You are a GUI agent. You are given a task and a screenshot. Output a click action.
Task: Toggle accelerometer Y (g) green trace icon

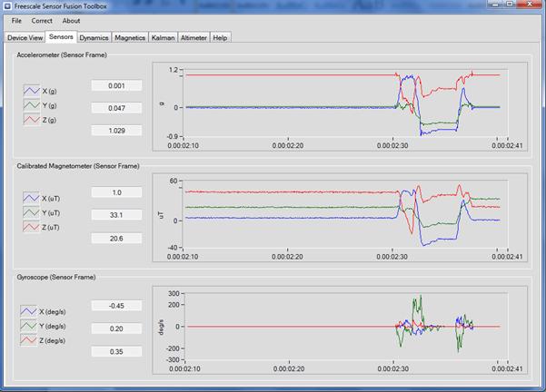tap(32, 105)
